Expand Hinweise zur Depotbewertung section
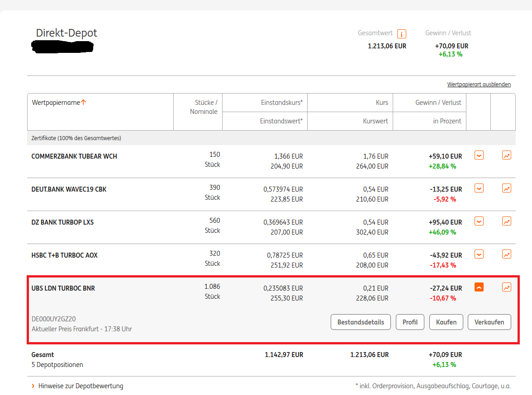Viewport: 532px width, 395px height. 80,386
